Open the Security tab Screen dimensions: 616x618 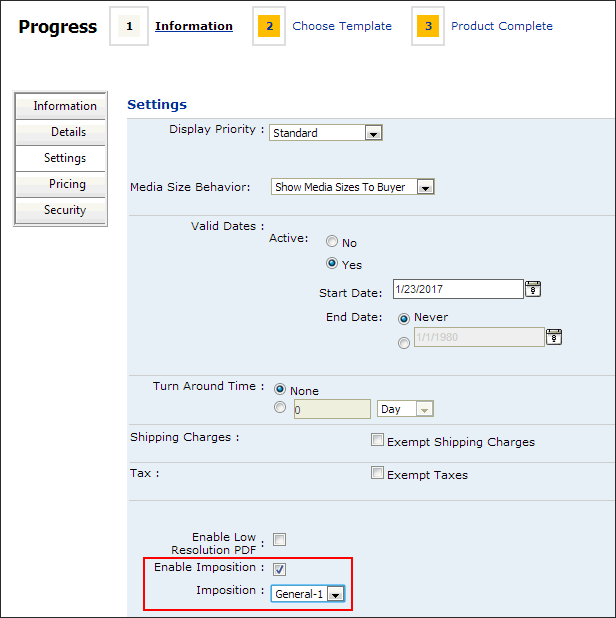tap(61, 210)
